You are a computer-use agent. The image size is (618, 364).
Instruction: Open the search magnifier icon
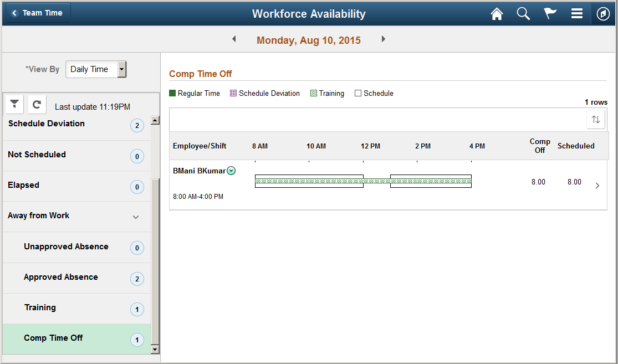523,14
